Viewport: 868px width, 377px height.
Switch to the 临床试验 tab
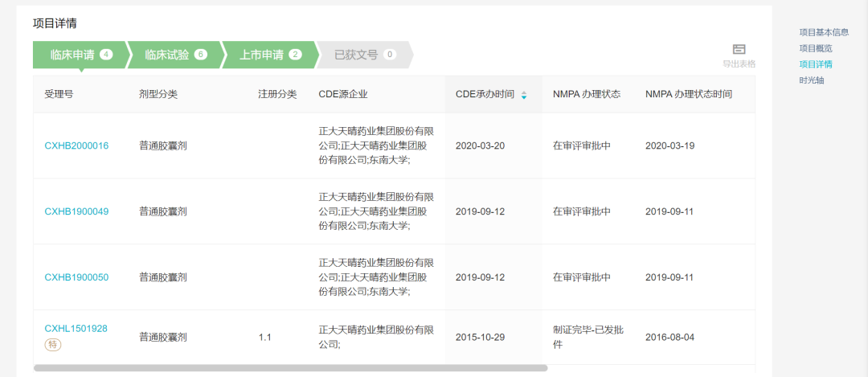click(174, 54)
